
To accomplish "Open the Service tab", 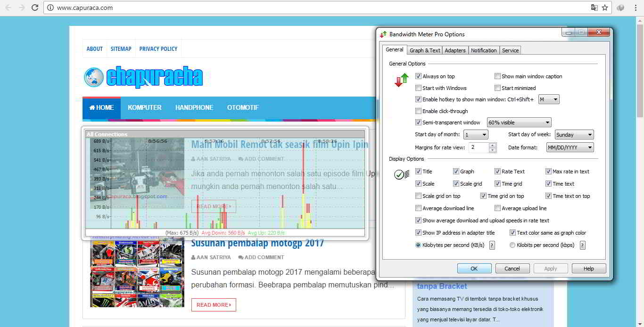I will click(510, 50).
